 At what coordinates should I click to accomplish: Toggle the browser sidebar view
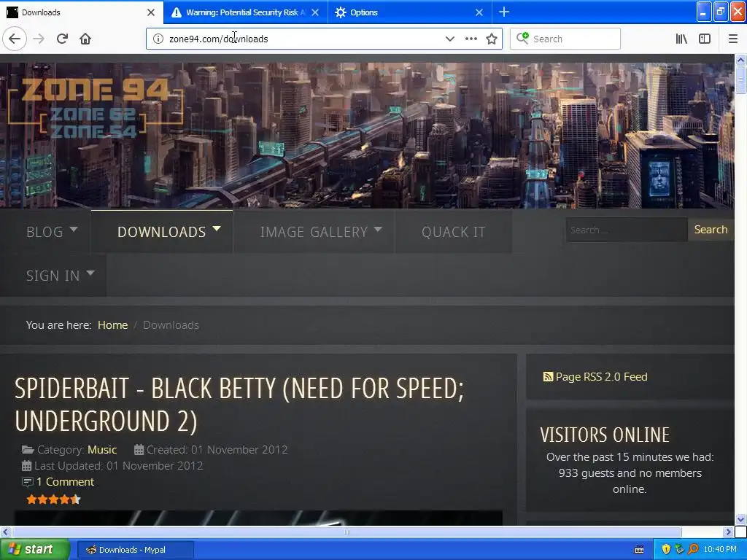click(705, 39)
